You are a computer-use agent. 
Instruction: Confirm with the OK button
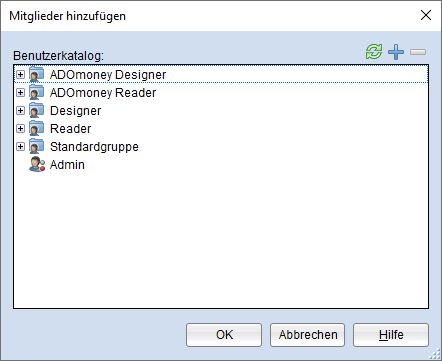coord(224,335)
